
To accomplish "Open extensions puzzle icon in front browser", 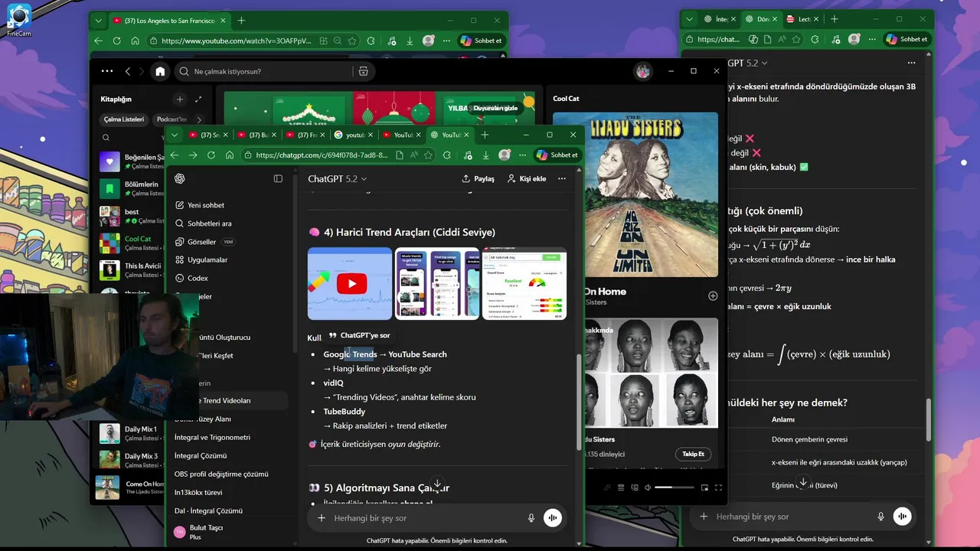I will [449, 155].
